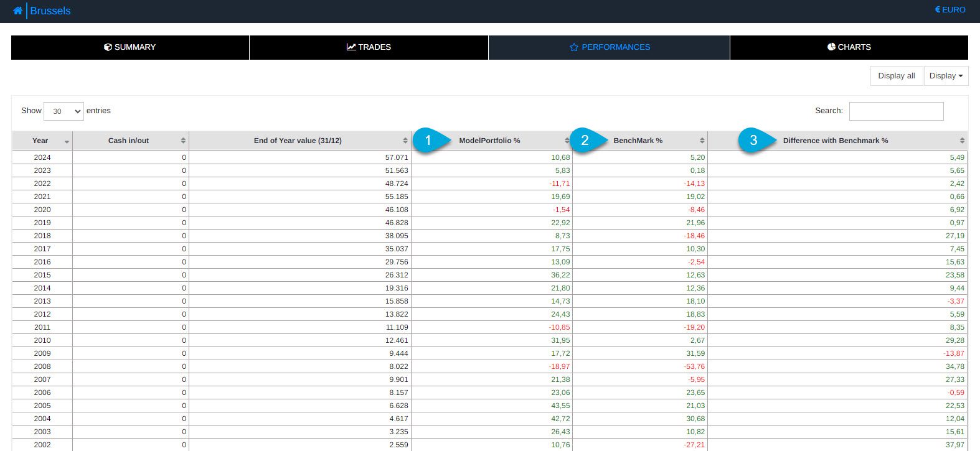The image size is (980, 451).
Task: Select the Performances tab
Action: [x=609, y=47]
